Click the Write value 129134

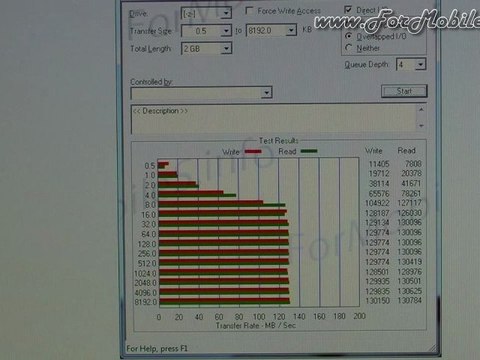377,223
